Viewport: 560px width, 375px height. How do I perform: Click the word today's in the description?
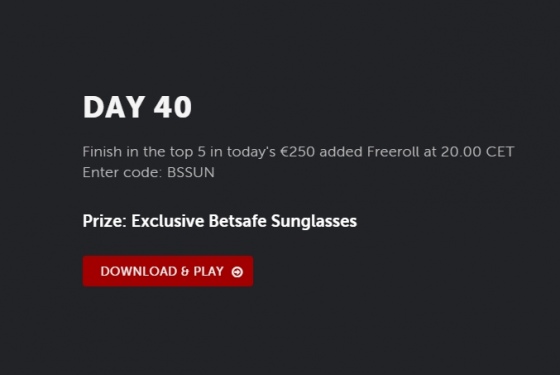[x=251, y=152]
